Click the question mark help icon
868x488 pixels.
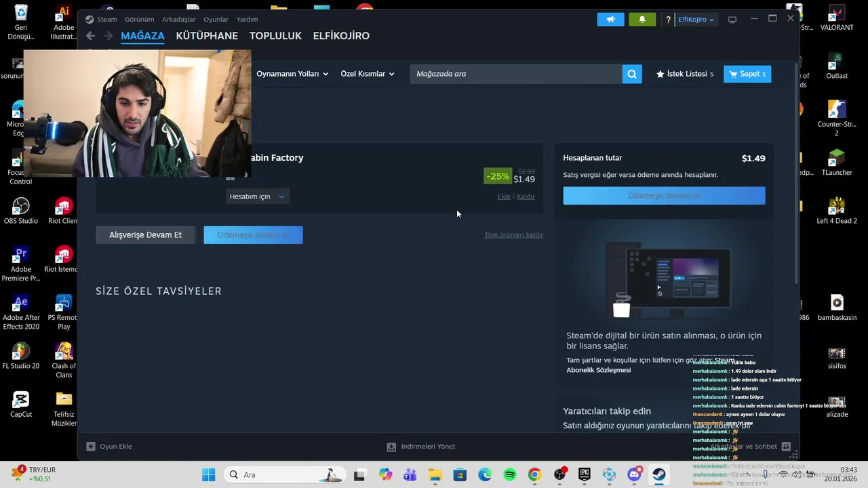pos(669,20)
